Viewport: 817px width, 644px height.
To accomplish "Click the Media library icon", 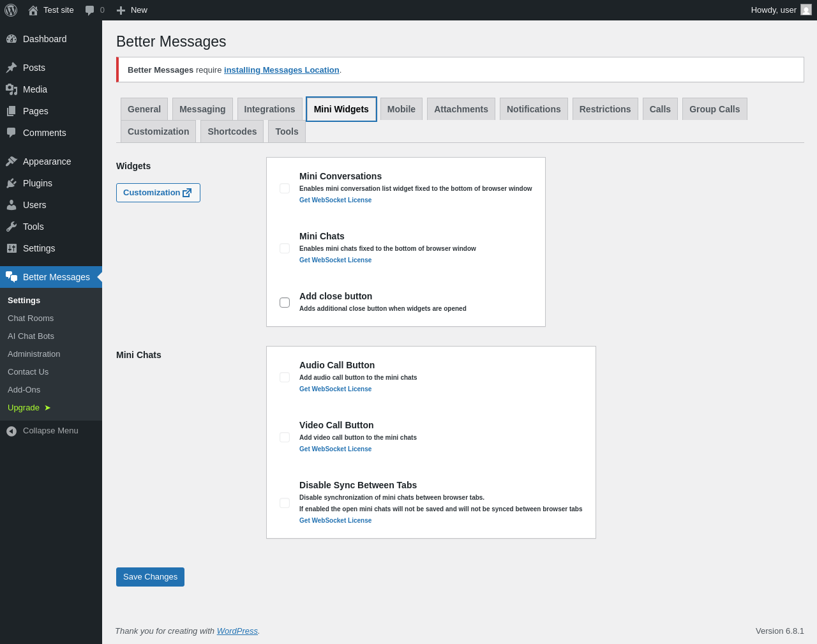I will [11, 89].
